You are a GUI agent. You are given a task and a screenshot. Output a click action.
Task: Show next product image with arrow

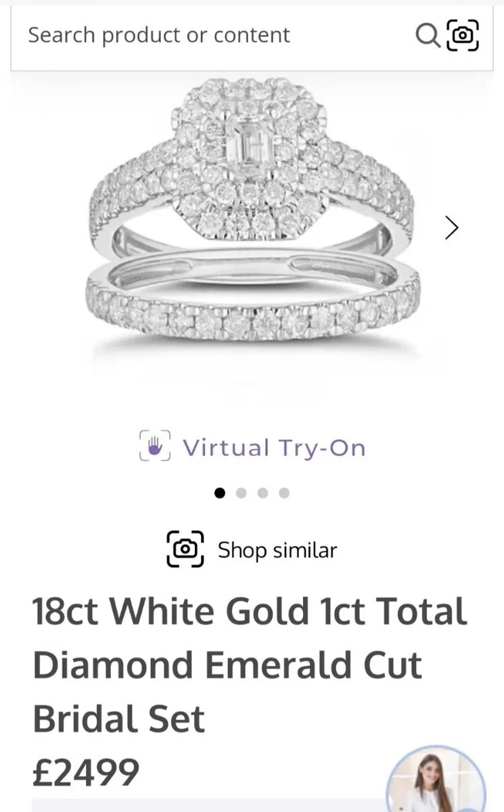(451, 228)
